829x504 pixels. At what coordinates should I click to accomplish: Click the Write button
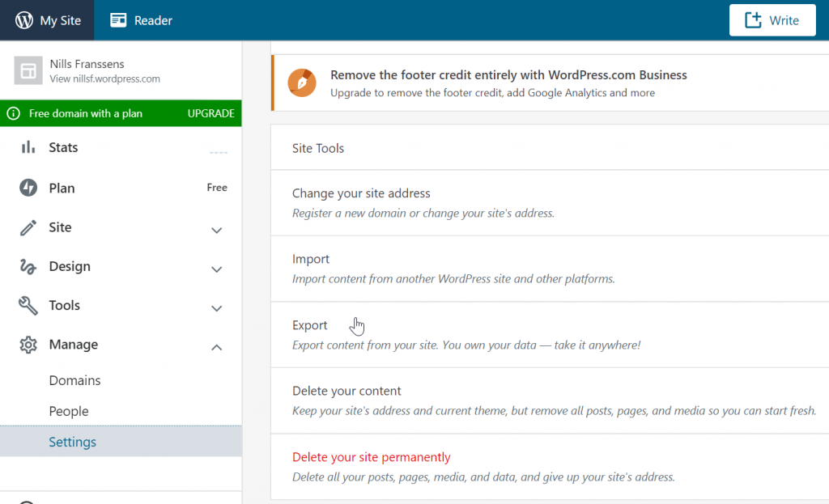coord(772,20)
